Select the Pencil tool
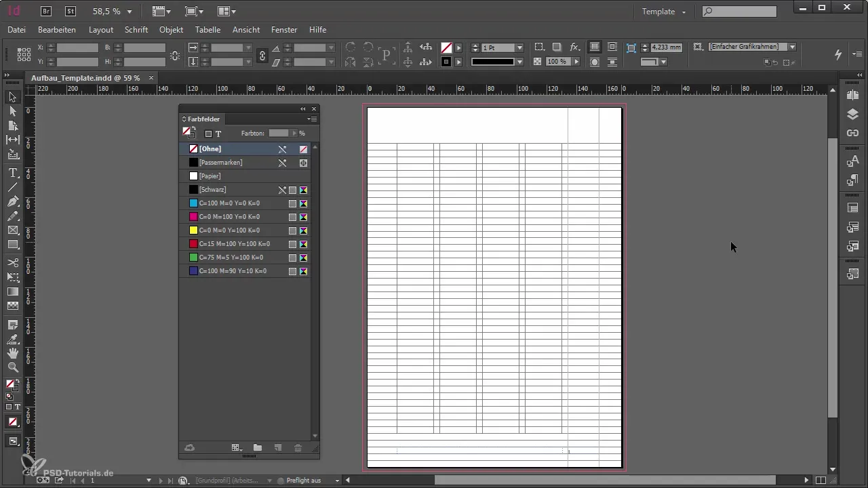This screenshot has height=488, width=868. [13, 216]
